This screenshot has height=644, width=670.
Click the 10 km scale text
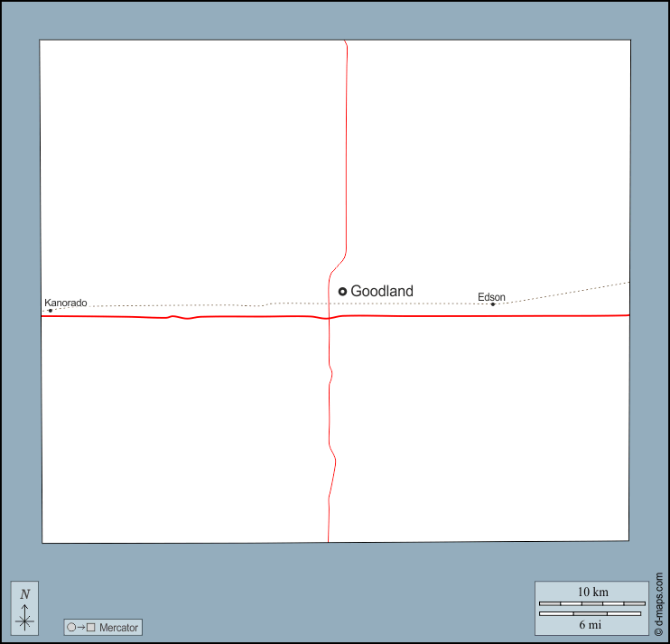point(592,592)
